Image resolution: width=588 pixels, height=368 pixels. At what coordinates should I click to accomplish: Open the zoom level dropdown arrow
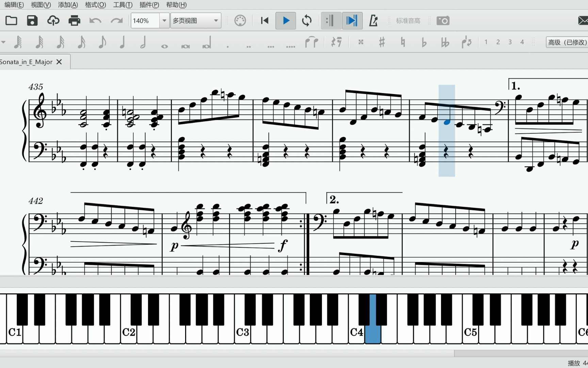pos(164,21)
